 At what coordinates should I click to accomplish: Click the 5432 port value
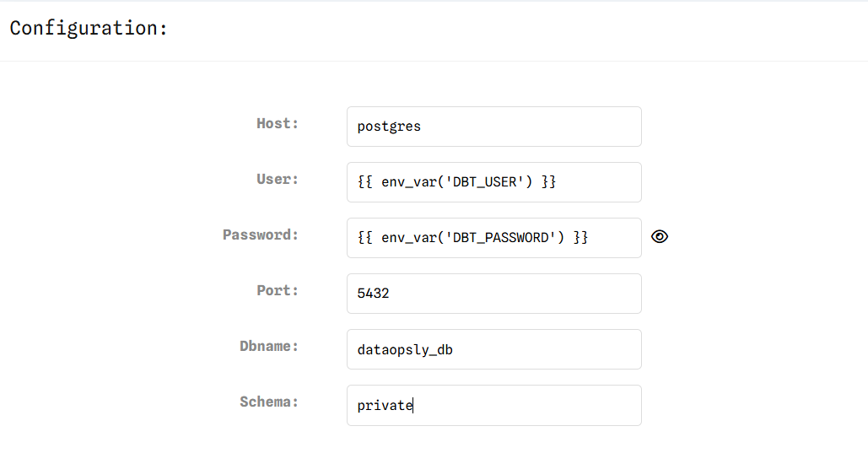point(373,294)
